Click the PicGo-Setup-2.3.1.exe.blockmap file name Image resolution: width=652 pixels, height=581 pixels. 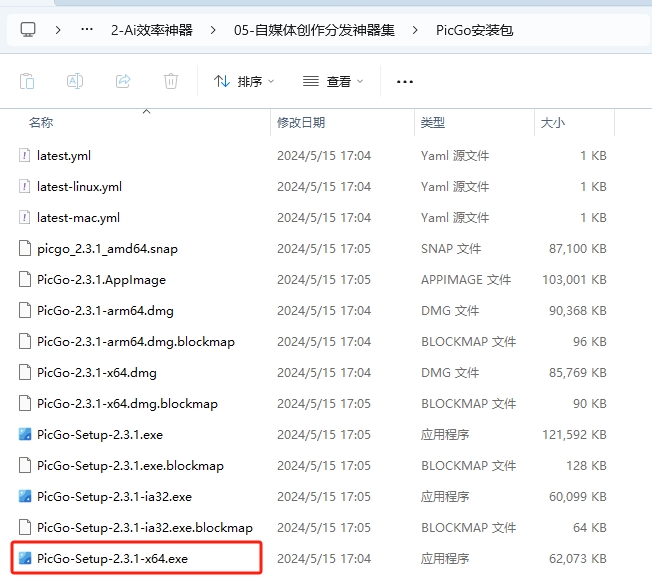130,466
